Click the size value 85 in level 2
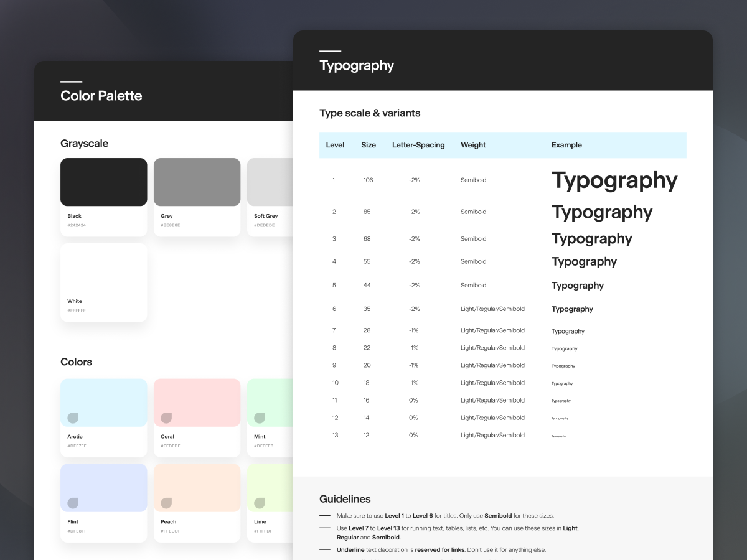This screenshot has height=560, width=747. [367, 212]
